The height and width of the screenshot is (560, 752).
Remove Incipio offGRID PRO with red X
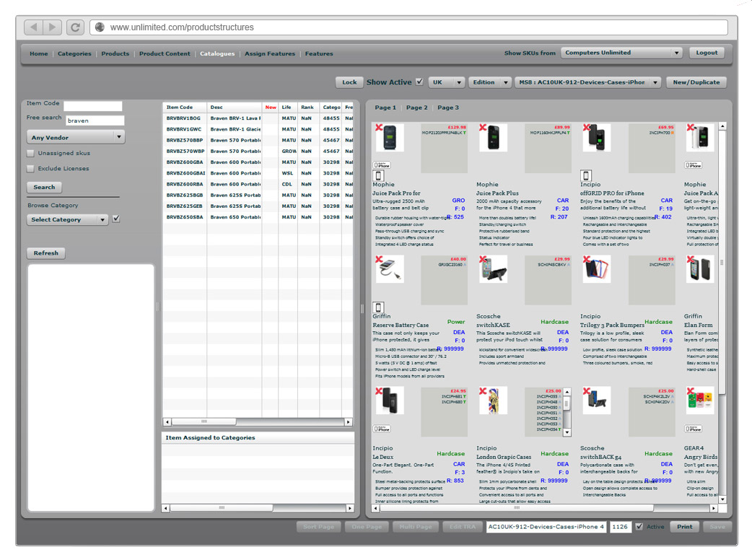(x=586, y=128)
